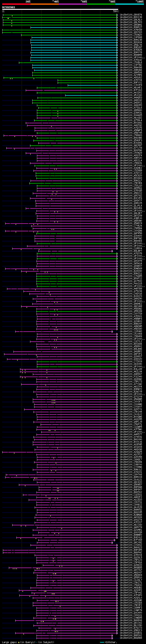Select hit label UniRef100_Q9Y7G7
This screenshot has height=644, width=146.
pos(131,570)
